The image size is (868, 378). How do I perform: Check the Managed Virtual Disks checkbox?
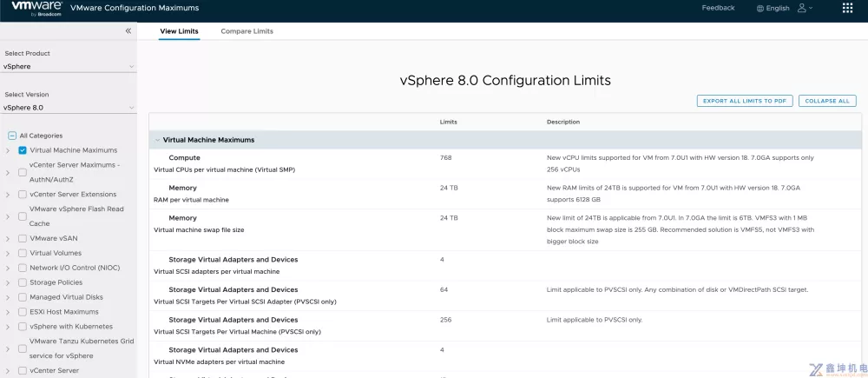23,297
